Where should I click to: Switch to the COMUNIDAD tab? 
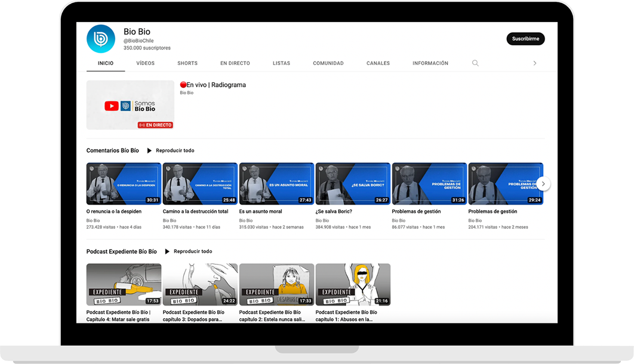coord(328,63)
